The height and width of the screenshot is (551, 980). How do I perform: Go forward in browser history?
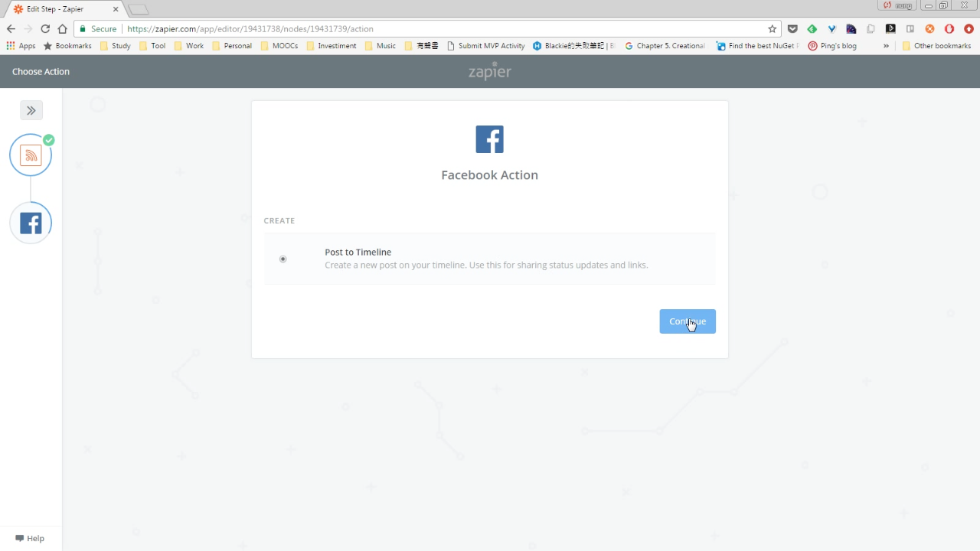28,29
